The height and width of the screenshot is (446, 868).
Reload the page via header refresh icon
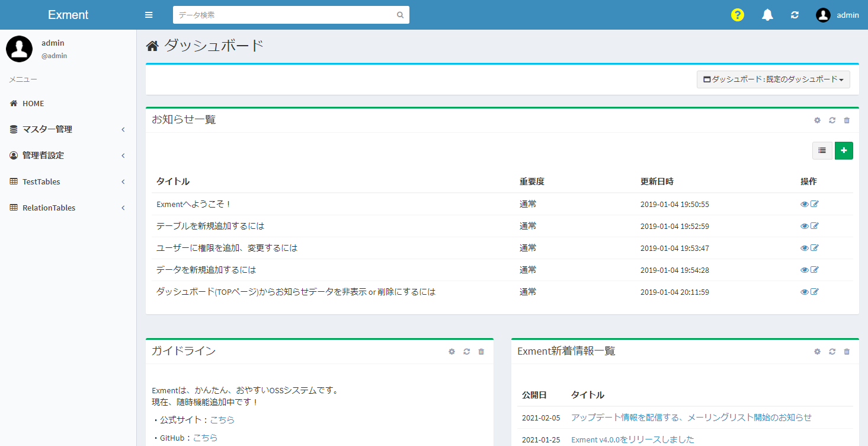[795, 15]
